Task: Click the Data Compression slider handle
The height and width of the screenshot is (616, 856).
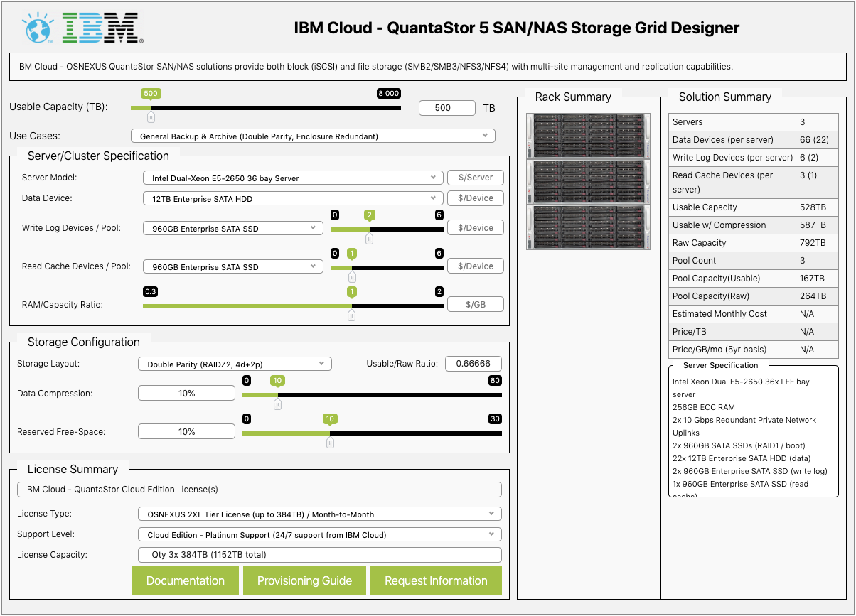Action: [x=277, y=404]
